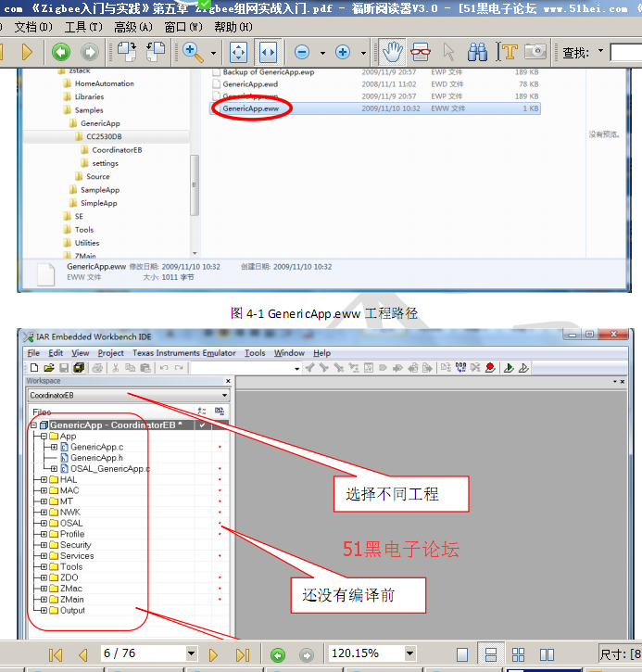Click Debug green arrow icon in IAR toolbar

509,368
